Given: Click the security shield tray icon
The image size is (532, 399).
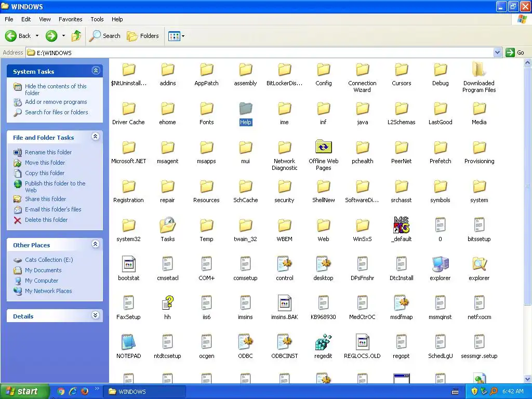Looking at the screenshot, I should (x=474, y=392).
